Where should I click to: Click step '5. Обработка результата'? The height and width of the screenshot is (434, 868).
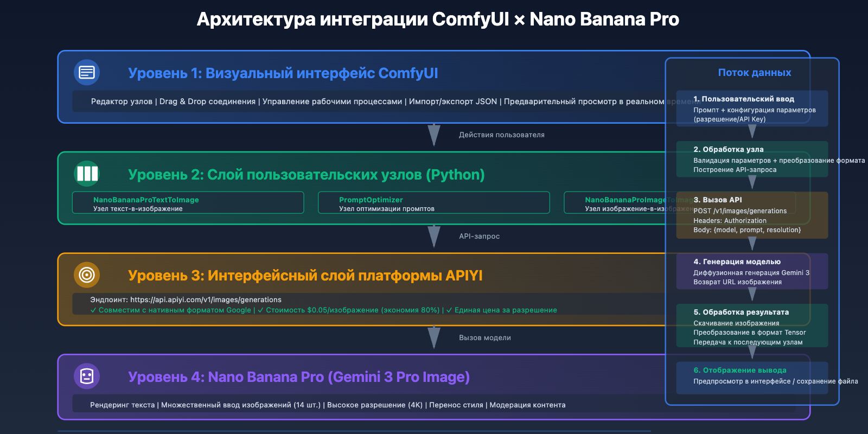(741, 312)
